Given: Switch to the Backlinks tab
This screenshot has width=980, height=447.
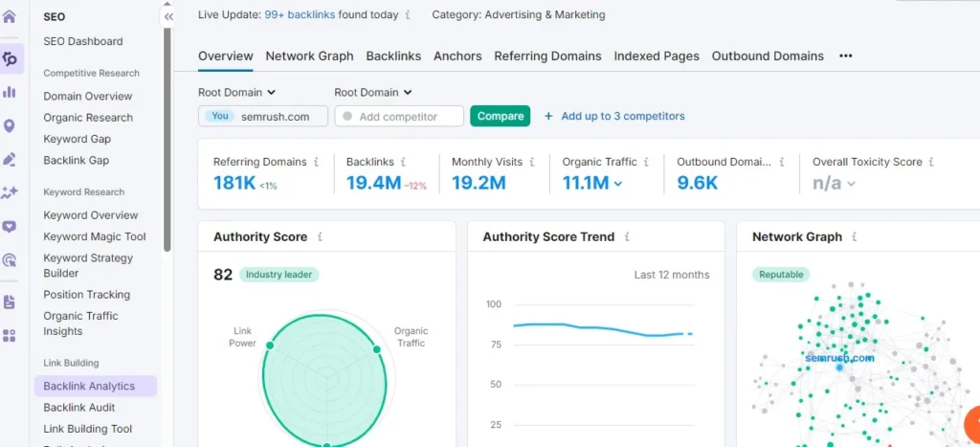Looking at the screenshot, I should pos(393,56).
